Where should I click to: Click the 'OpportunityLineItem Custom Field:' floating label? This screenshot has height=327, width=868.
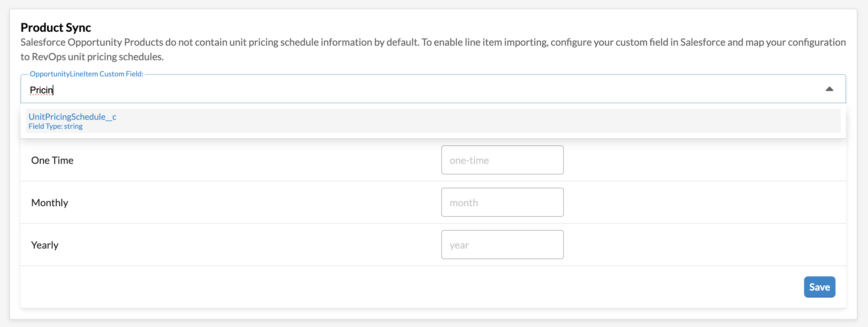pyautogui.click(x=86, y=74)
